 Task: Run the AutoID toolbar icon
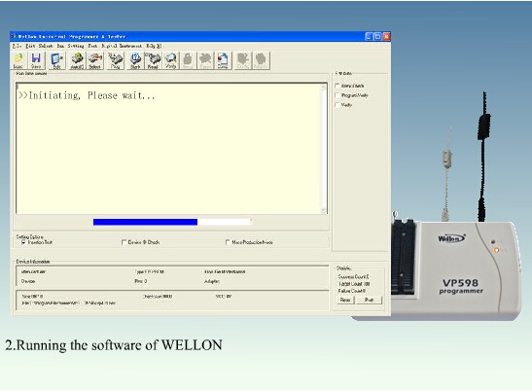77,60
